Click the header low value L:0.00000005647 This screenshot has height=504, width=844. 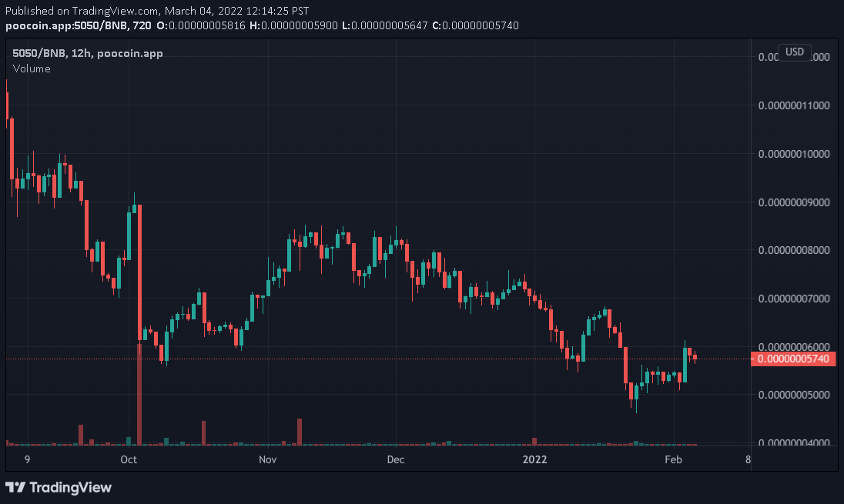(385, 25)
